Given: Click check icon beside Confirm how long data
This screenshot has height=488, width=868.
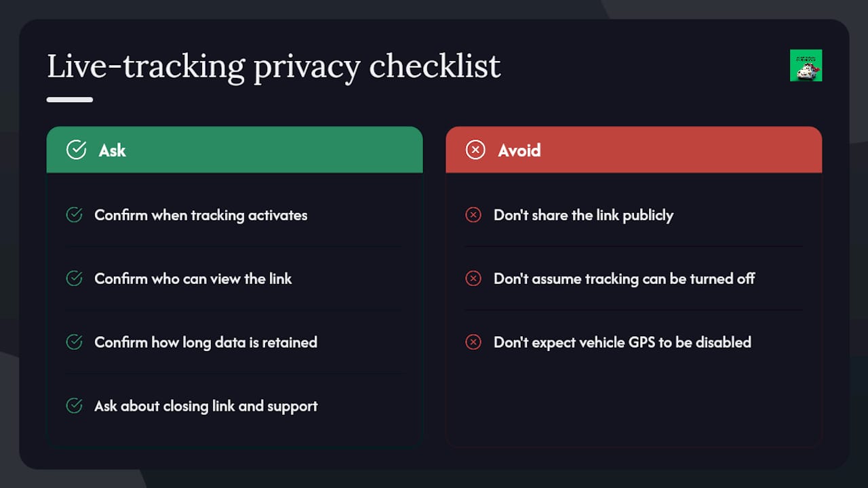Looking at the screenshot, I should pos(74,342).
